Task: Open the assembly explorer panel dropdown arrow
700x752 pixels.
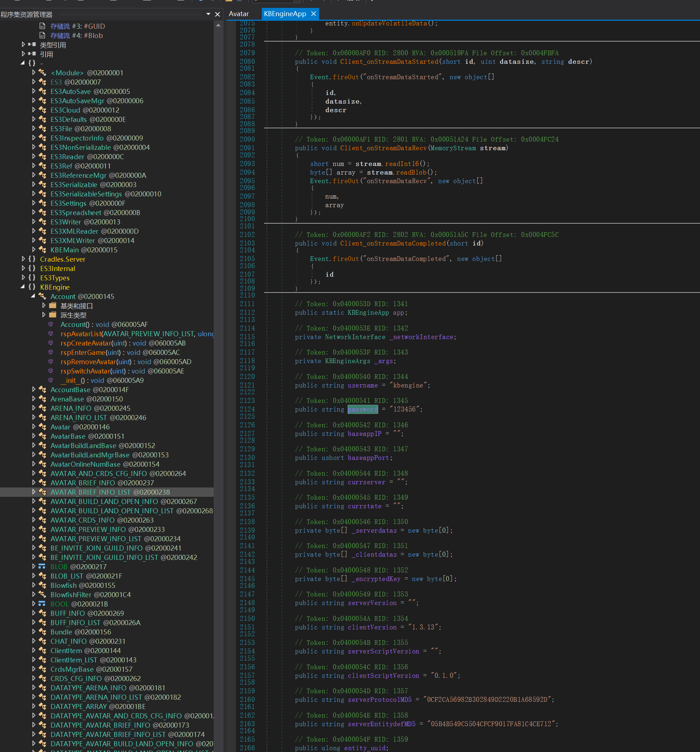Action: [x=208, y=14]
